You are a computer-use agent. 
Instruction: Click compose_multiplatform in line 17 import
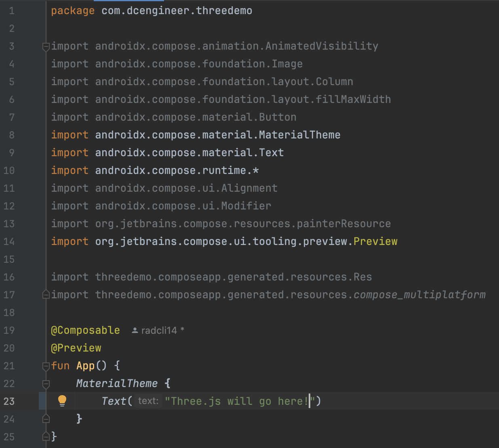point(419,295)
